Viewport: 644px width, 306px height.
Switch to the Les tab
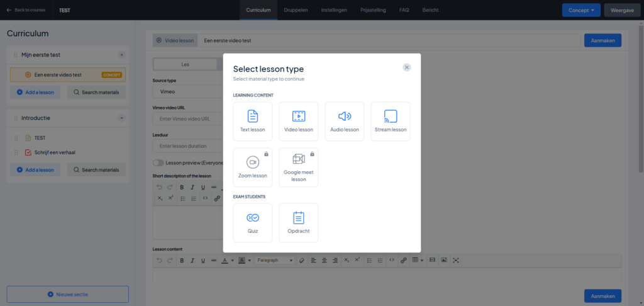click(186, 64)
